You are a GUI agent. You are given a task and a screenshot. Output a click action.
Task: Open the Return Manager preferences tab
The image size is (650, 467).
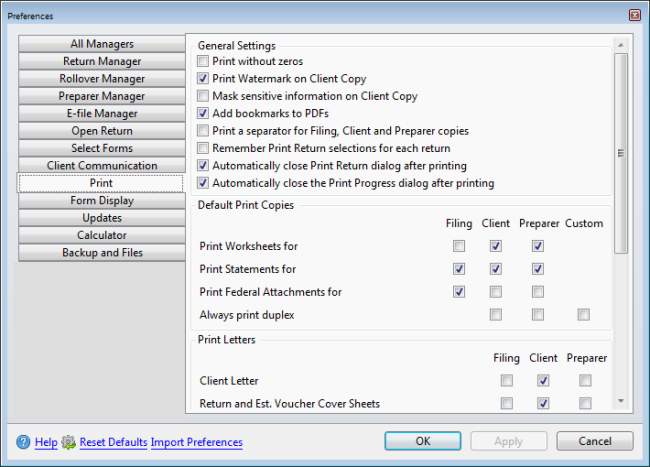[x=101, y=62]
